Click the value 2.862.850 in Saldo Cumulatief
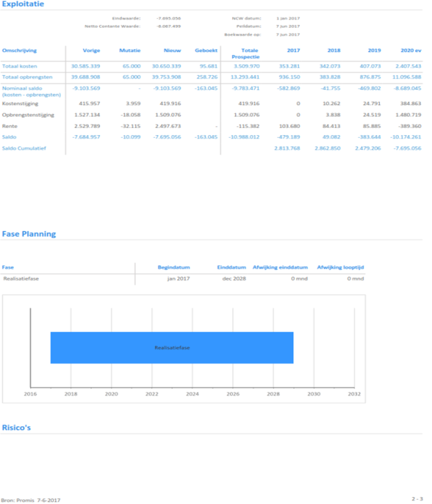The width and height of the screenshot is (432, 504). pyautogui.click(x=327, y=148)
